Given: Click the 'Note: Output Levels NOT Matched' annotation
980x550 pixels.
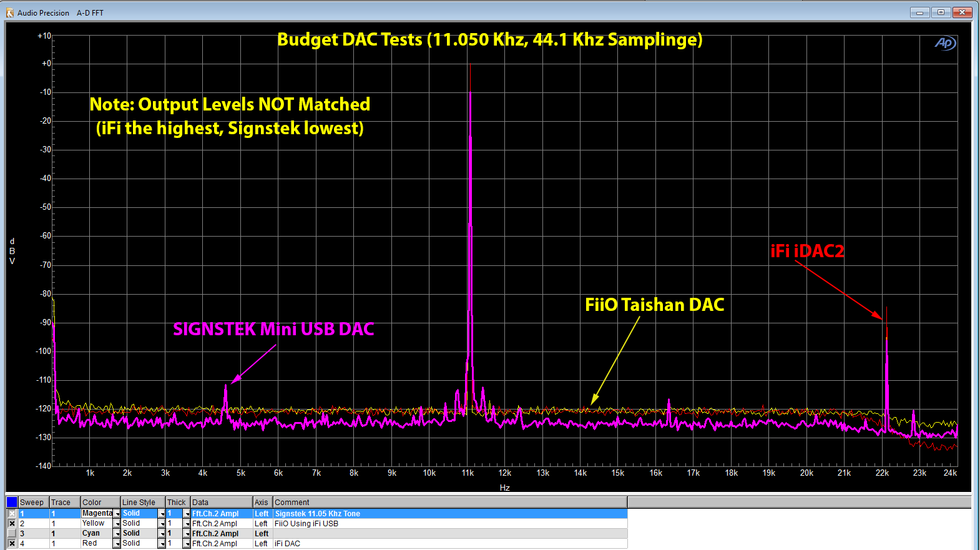Looking at the screenshot, I should 230,104.
